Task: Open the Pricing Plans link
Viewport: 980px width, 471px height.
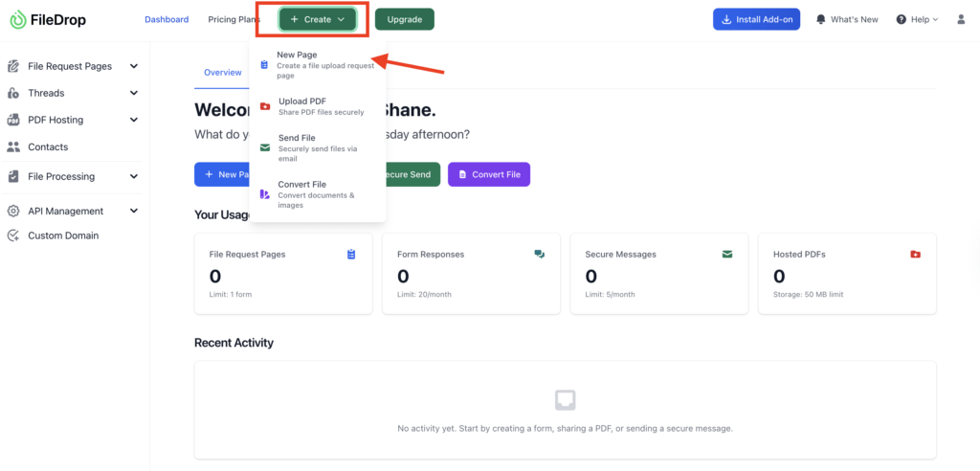Action: pyautogui.click(x=234, y=19)
